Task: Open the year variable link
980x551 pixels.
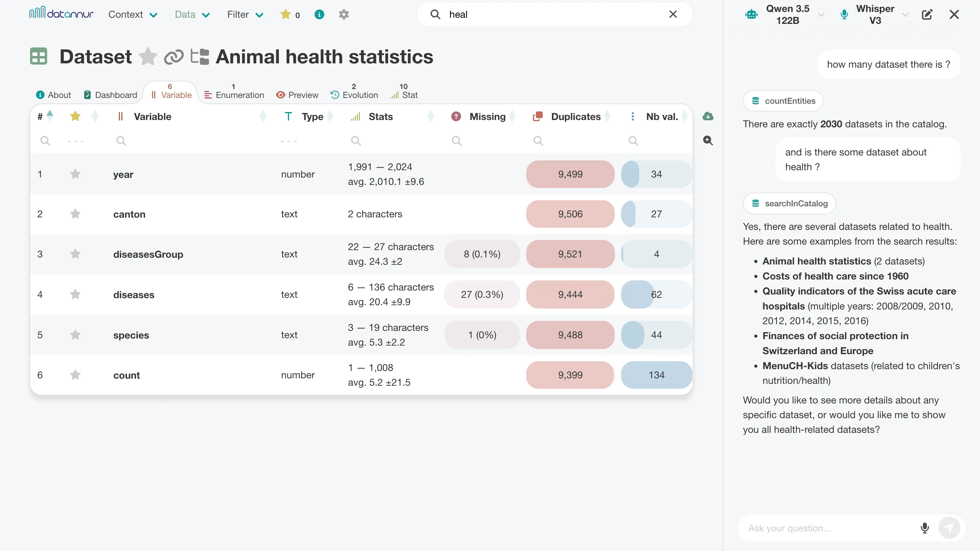Action: click(x=123, y=174)
